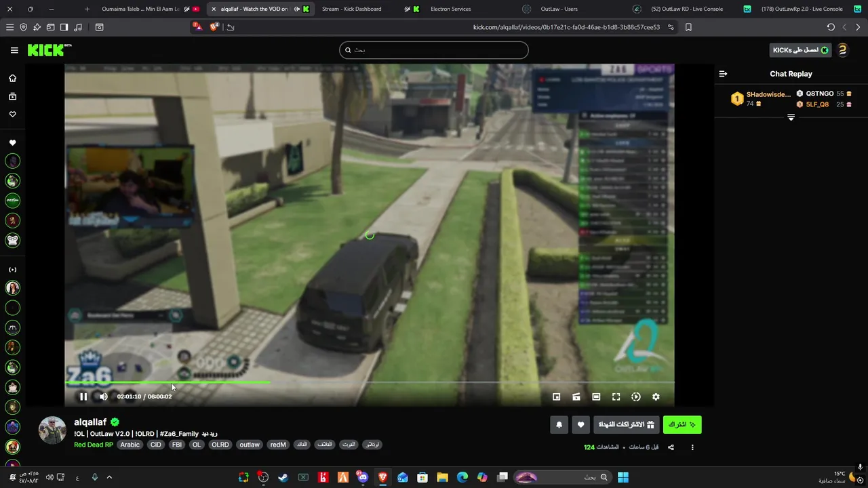Mute the video player volume
This screenshot has width=868, height=488.
103,396
